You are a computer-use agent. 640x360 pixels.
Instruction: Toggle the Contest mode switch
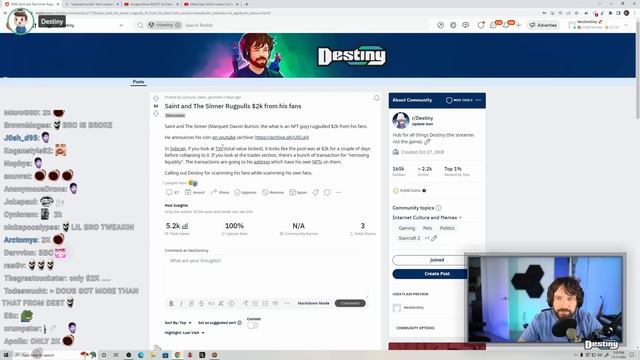pyautogui.click(x=253, y=325)
